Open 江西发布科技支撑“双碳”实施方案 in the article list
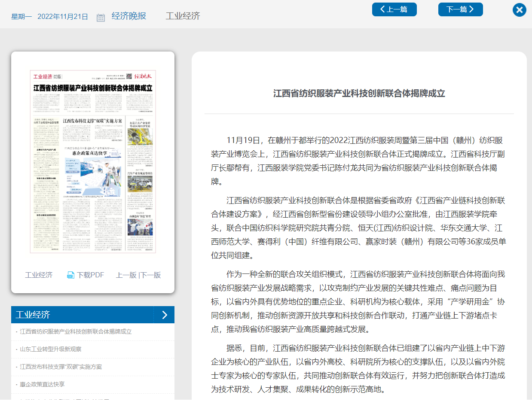 (x=61, y=367)
